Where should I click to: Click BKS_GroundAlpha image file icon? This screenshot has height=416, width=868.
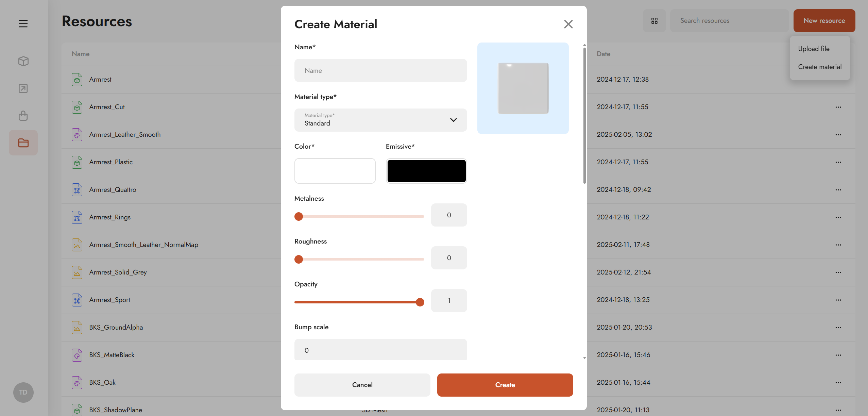[77, 328]
